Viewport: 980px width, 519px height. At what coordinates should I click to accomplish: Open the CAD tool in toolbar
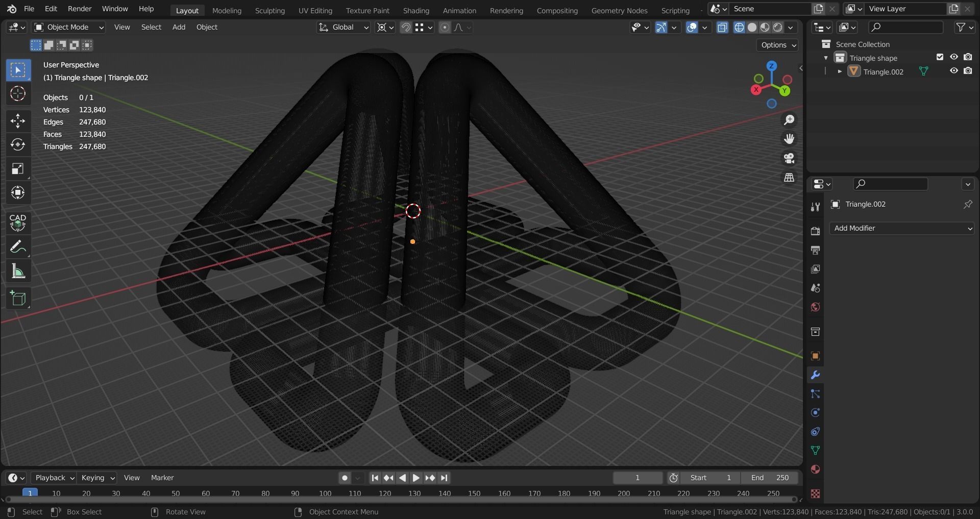[x=18, y=223]
